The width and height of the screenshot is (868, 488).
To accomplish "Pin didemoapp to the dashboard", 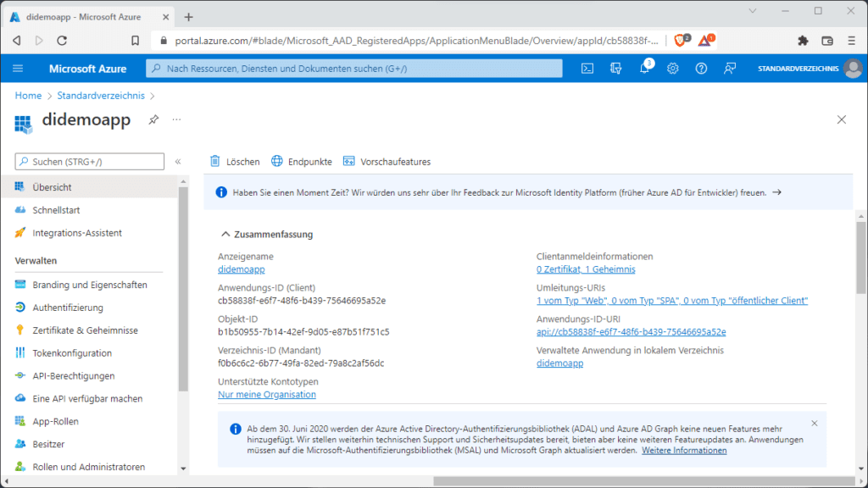I will [x=153, y=119].
